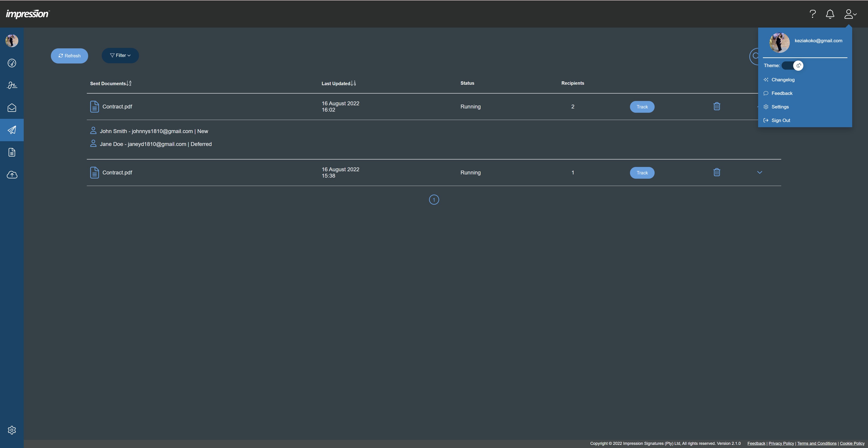Click the Refresh button

[x=69, y=56]
